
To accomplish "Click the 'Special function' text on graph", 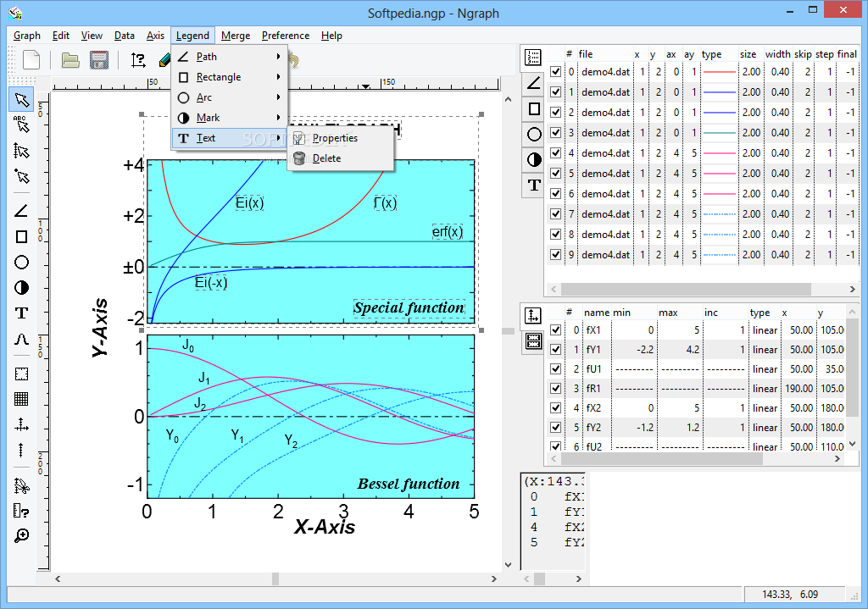I will pyautogui.click(x=409, y=307).
